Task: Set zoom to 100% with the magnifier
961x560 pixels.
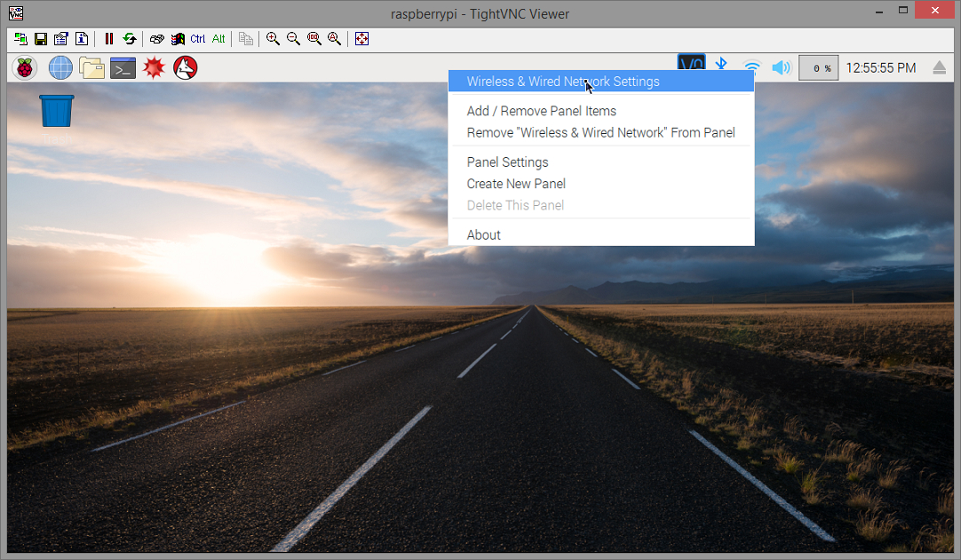Action: click(x=314, y=38)
